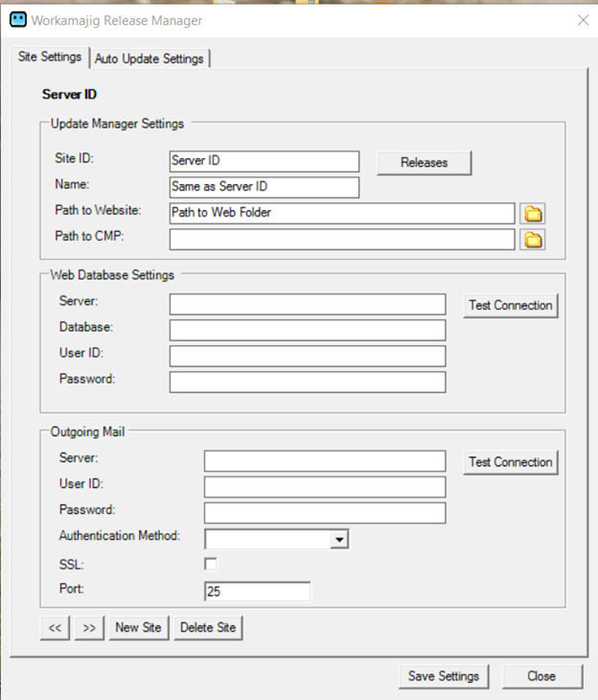
Task: Go to next site with >> button
Action: tap(89, 628)
